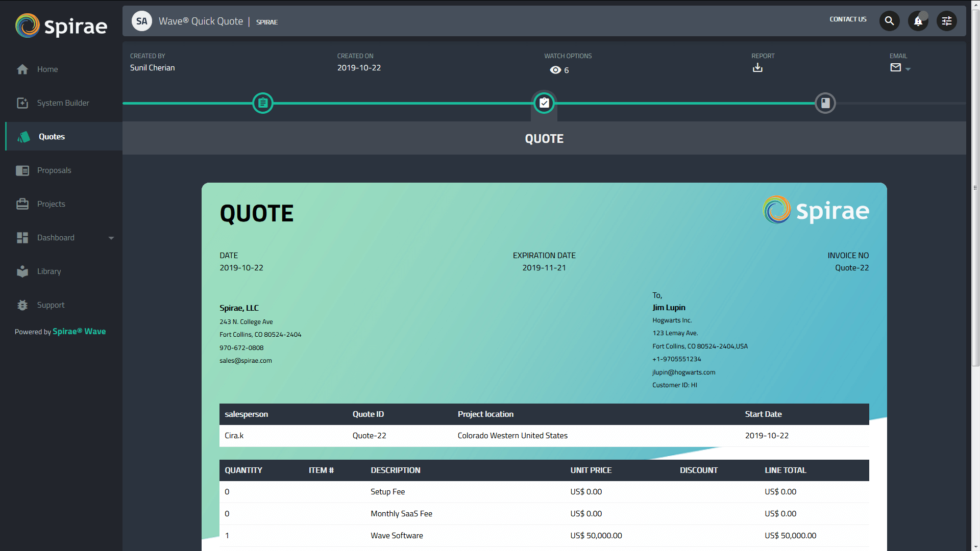Click the Quotes green icon
This screenshot has width=980, height=551.
(x=23, y=137)
